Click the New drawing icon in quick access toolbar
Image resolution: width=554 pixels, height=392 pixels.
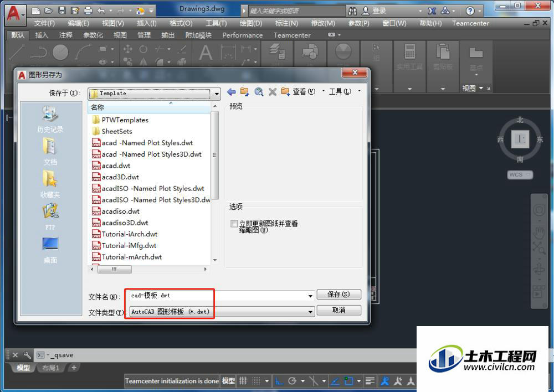coord(35,11)
